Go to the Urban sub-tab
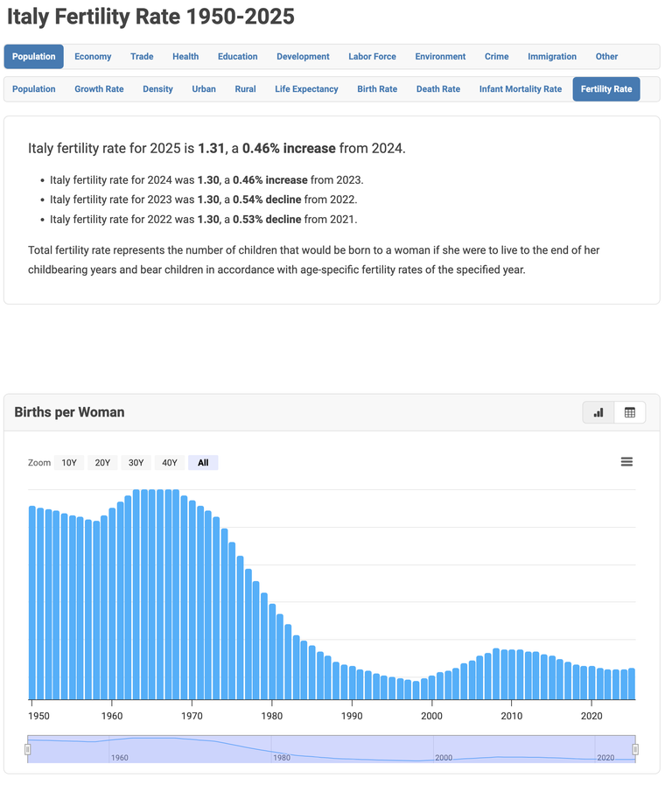672x785 pixels. click(206, 89)
